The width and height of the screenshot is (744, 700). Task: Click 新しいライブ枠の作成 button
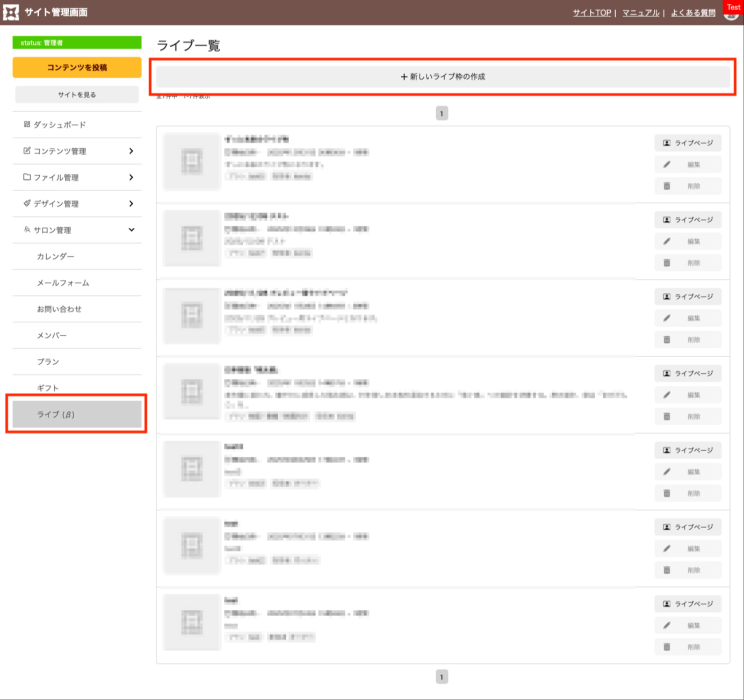click(443, 77)
